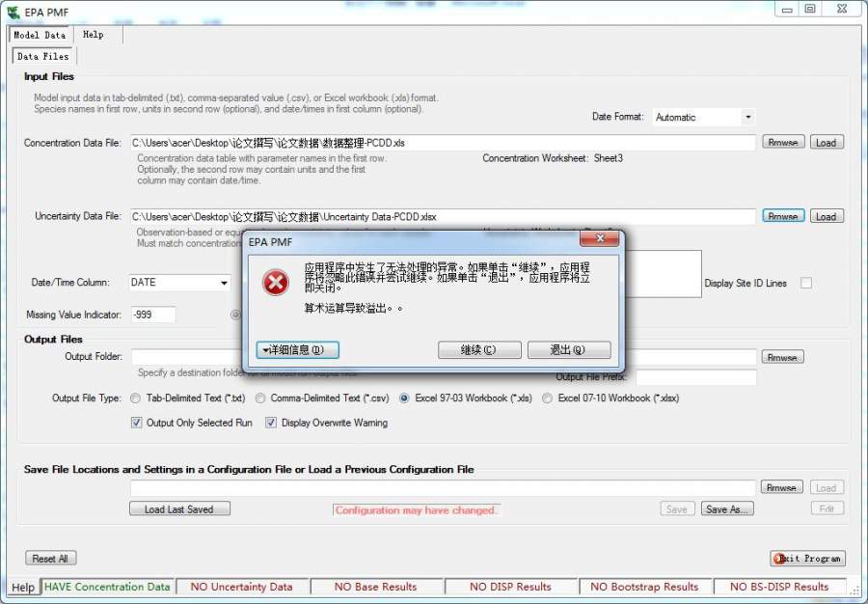Open the Help tab at top
Screen dimensions: 868x604
coord(93,35)
